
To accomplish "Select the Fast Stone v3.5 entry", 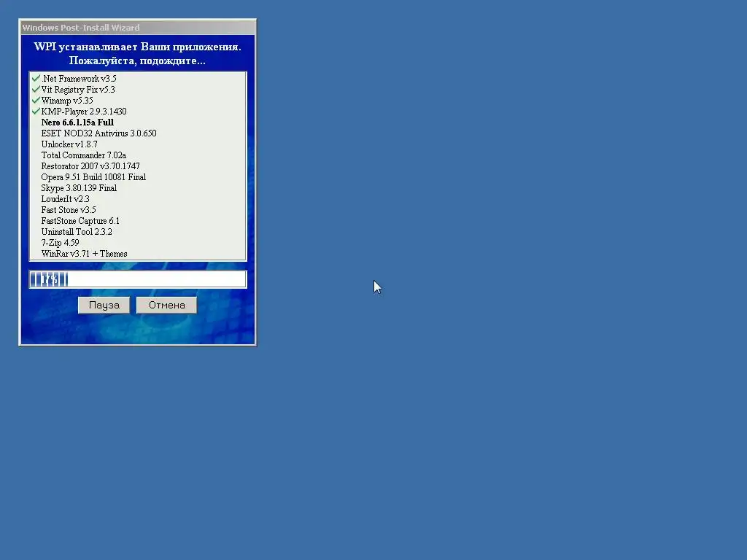I will (69, 210).
